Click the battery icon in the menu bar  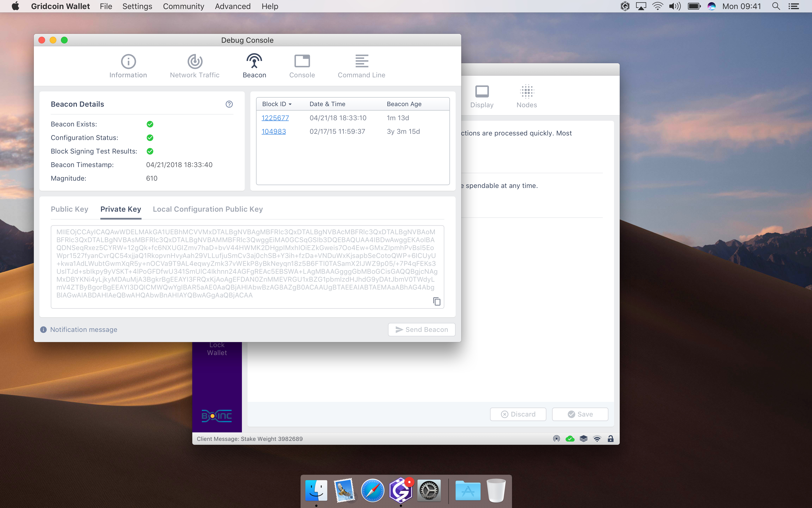pos(694,6)
